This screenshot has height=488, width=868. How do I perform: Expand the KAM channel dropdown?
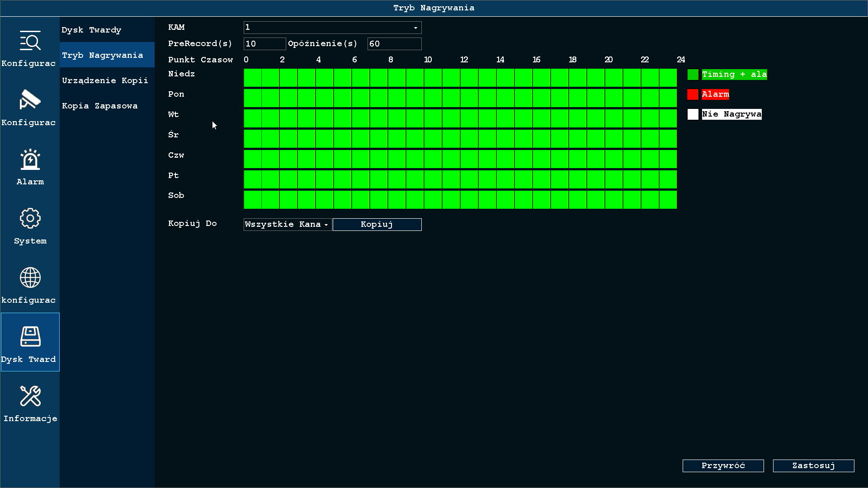point(332,28)
